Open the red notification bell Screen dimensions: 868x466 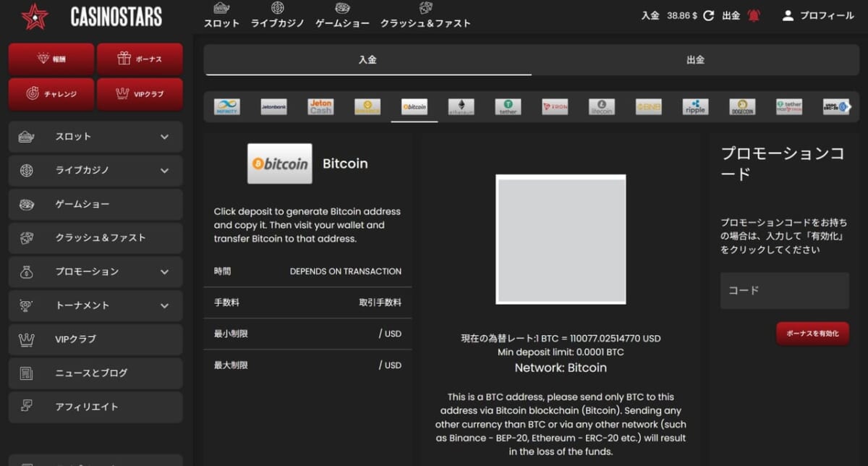(x=754, y=15)
